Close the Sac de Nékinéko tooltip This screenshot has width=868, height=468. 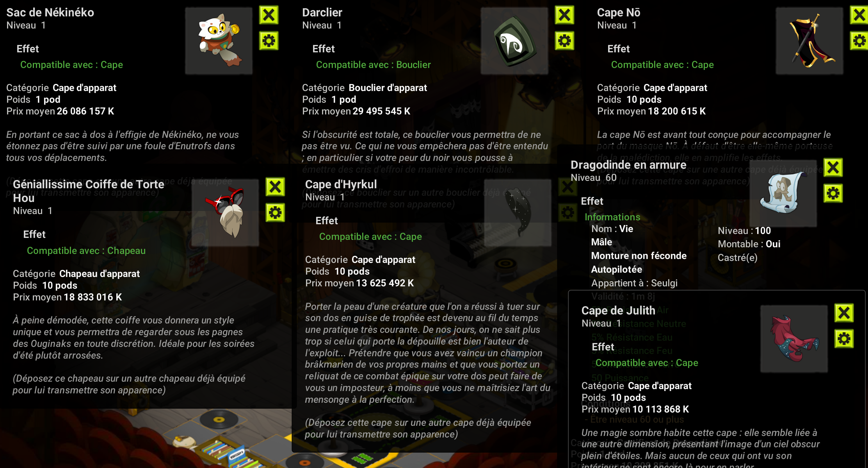click(x=269, y=15)
